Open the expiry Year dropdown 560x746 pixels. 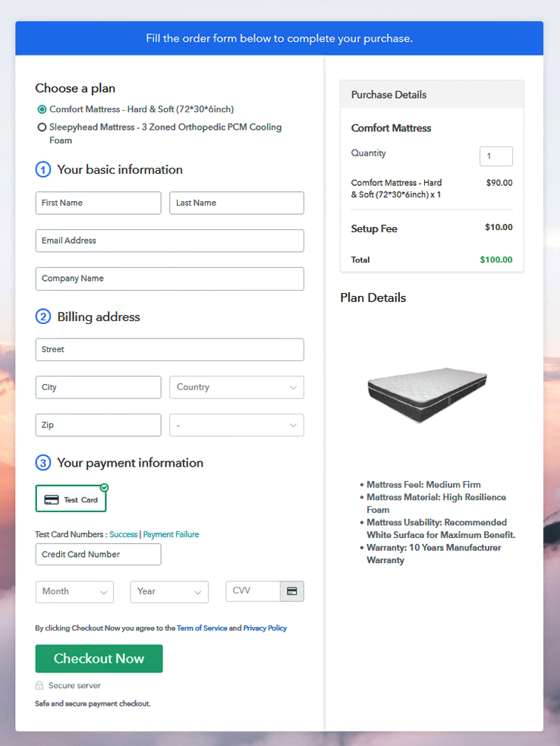(169, 592)
